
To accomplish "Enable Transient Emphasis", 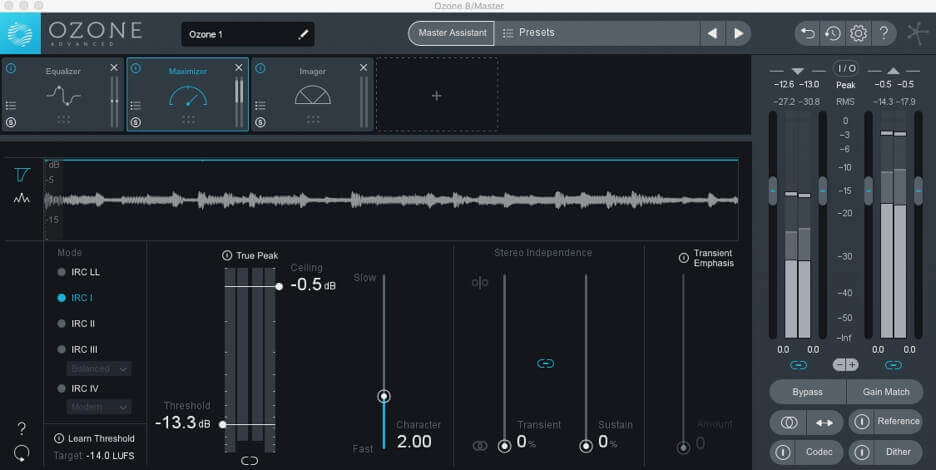I will point(683,258).
